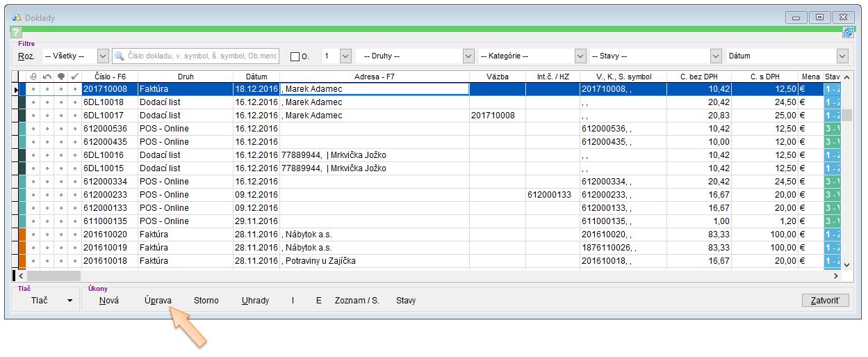Click the undo arrow column header icon
868x357 pixels.
point(47,77)
